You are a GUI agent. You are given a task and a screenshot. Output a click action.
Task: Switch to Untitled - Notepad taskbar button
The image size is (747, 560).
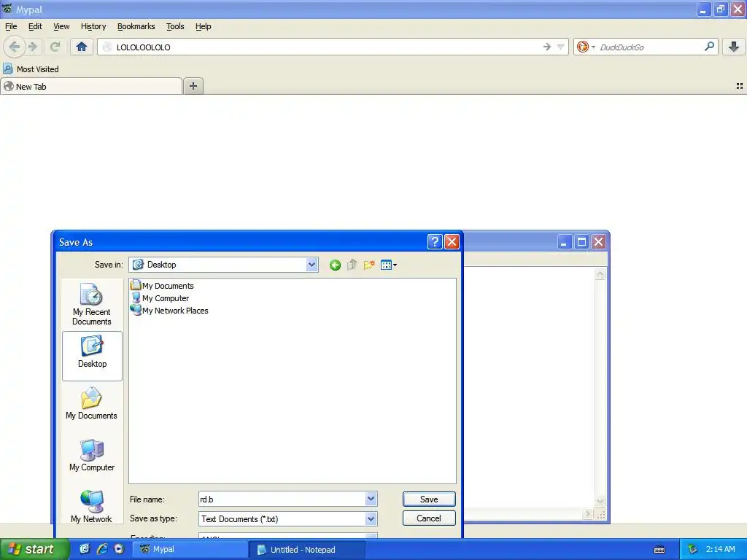307,550
